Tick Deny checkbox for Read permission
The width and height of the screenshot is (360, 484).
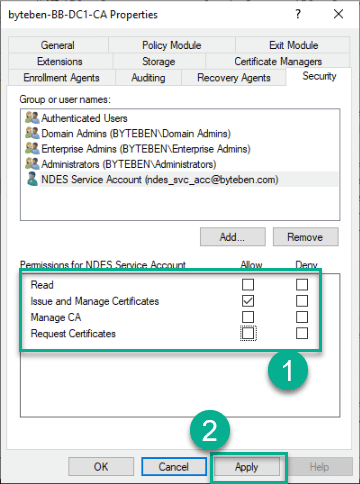(x=302, y=285)
